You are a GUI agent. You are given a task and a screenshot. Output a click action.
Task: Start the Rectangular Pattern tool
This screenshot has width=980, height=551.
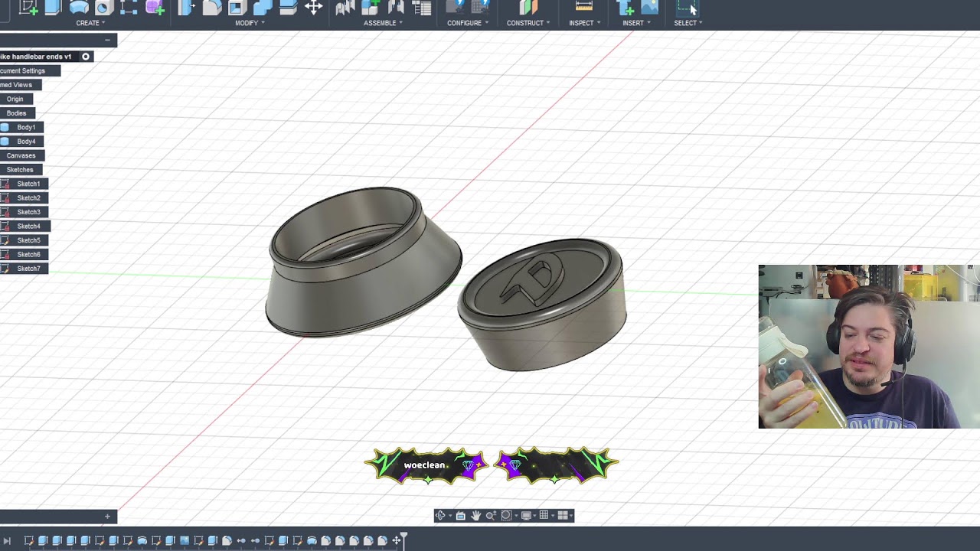click(129, 7)
